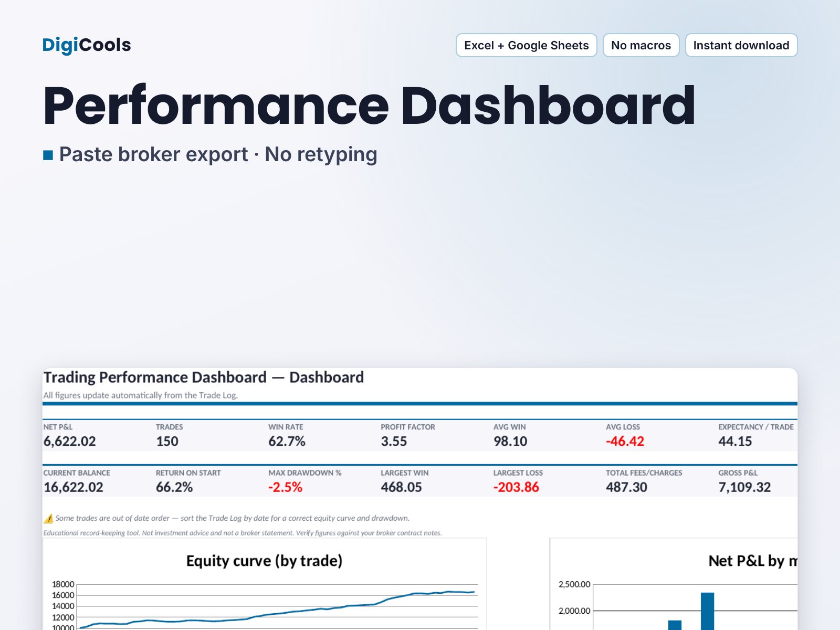Click the blue square bullet icon

[48, 155]
